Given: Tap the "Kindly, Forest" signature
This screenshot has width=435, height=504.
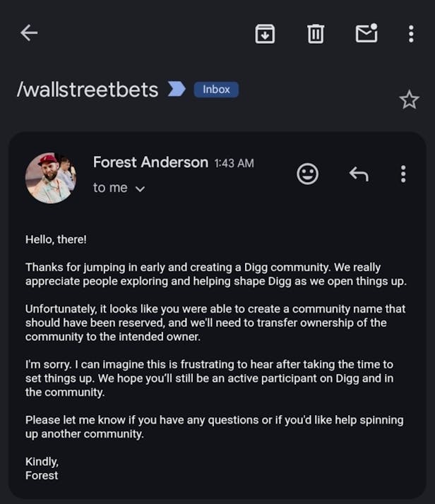Looking at the screenshot, I should (x=42, y=468).
